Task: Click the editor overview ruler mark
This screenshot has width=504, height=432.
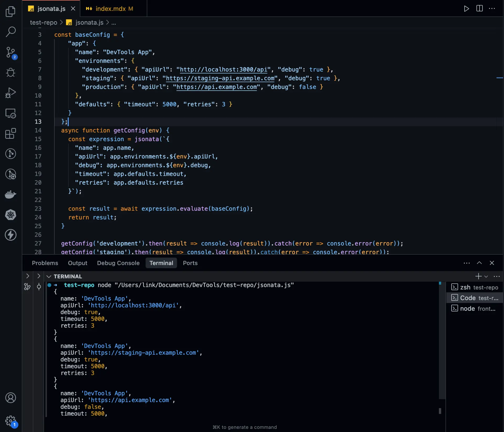Action: [500, 78]
